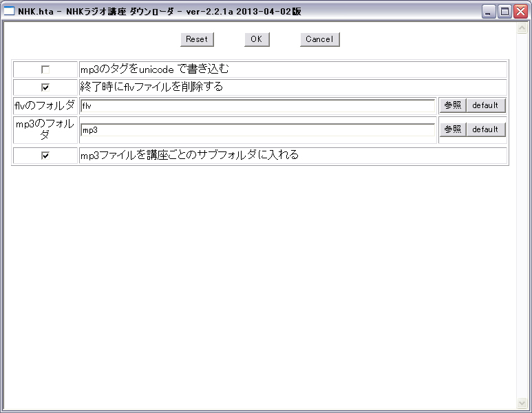Click the label '終了時にflvファイルを削除する'
The image size is (532, 413).
coord(151,87)
